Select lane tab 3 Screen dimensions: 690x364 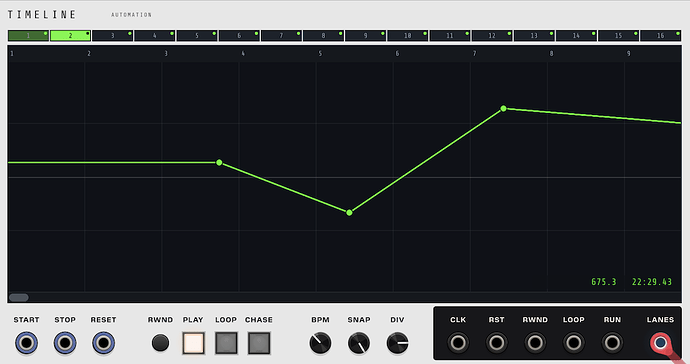click(x=113, y=36)
